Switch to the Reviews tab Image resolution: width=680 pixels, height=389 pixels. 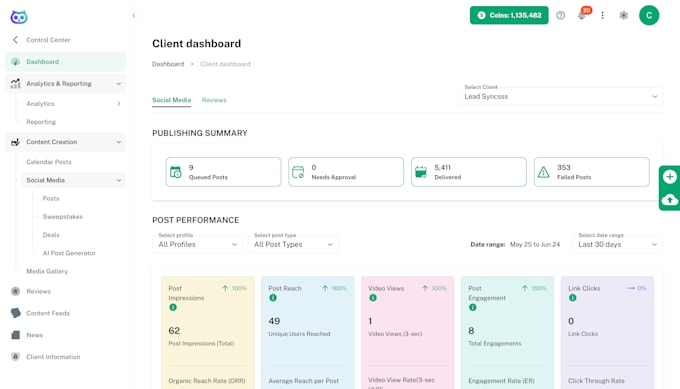214,100
